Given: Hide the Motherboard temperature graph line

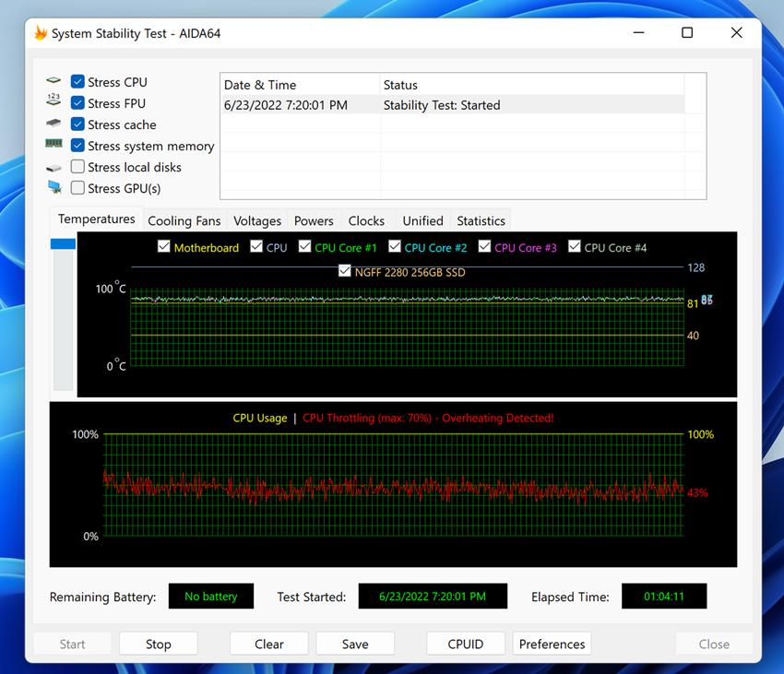Looking at the screenshot, I should point(164,247).
